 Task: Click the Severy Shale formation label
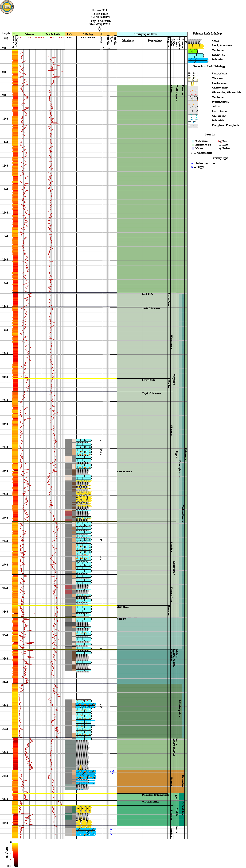148,380
